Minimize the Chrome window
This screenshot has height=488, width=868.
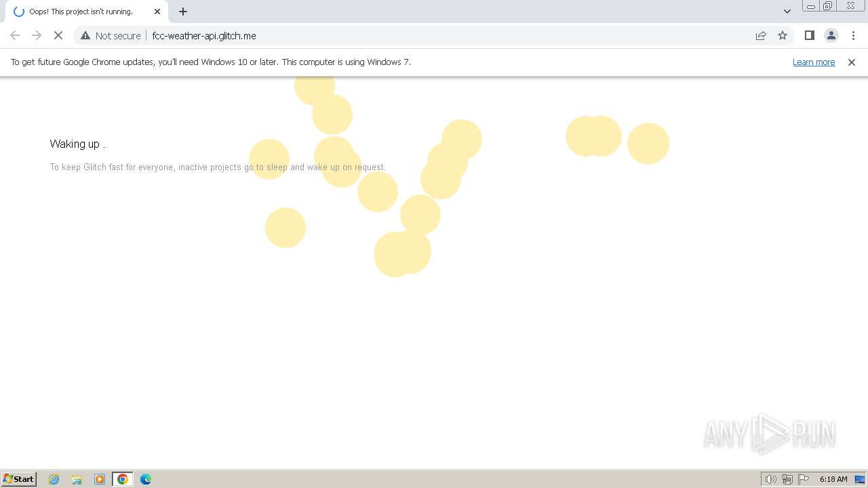pyautogui.click(x=811, y=6)
